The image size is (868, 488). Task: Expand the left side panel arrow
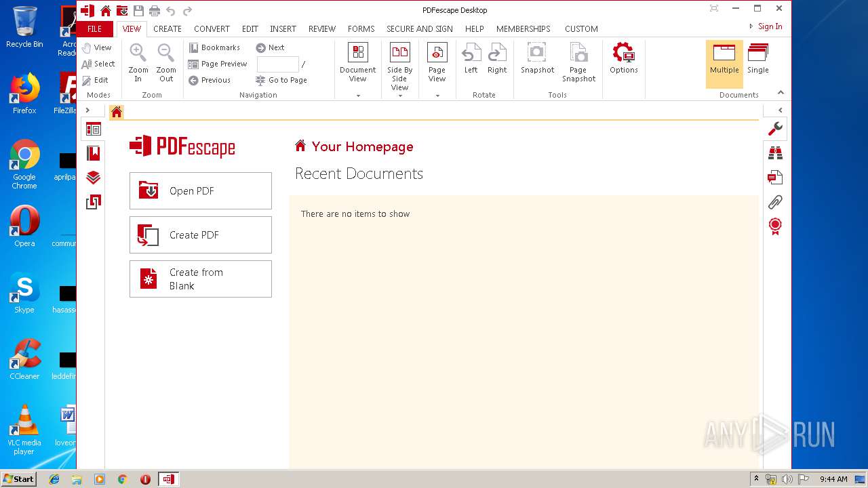(x=87, y=110)
